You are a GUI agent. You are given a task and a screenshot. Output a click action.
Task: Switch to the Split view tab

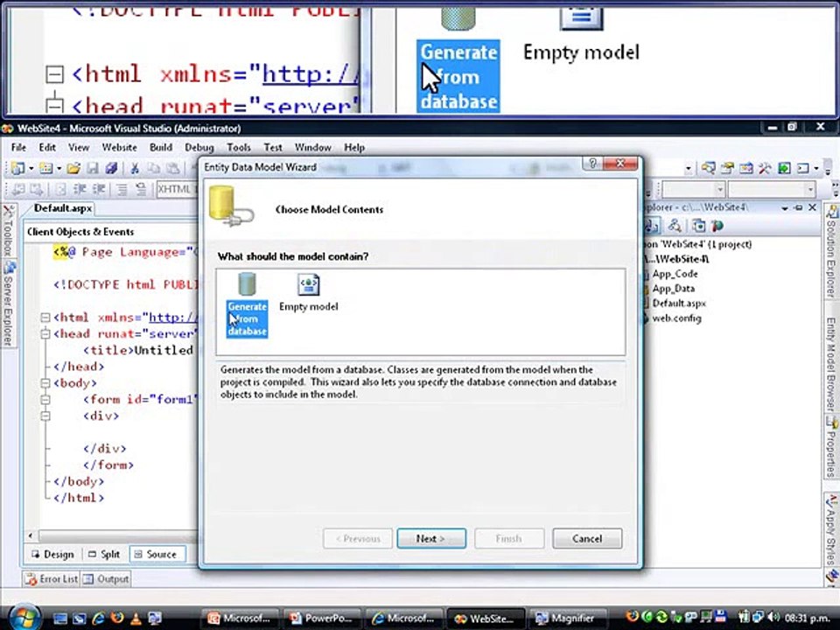[104, 554]
